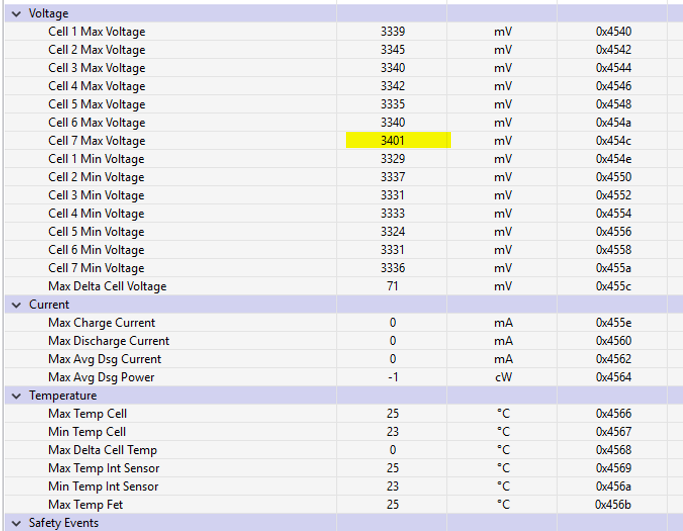This screenshot has width=683, height=531.
Task: Select the Min Temp Int Sensor row label
Action: (x=103, y=487)
